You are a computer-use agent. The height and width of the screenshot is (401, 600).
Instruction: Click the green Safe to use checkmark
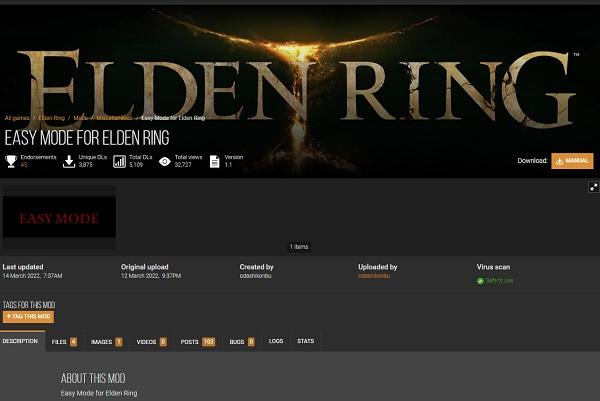(480, 280)
